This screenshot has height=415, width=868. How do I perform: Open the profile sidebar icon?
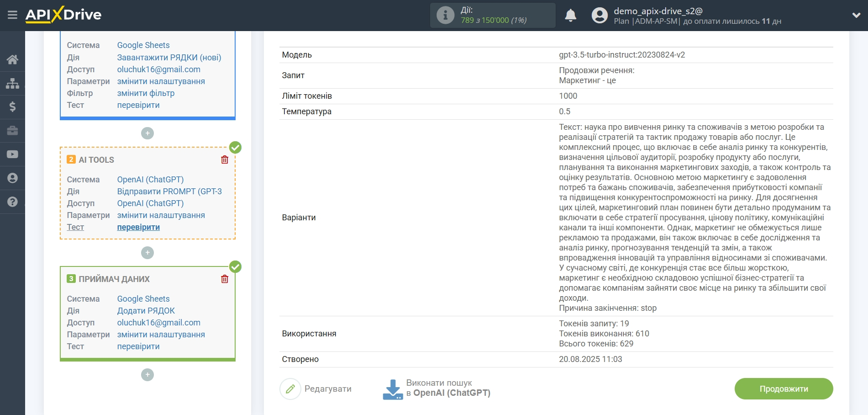pos(12,178)
